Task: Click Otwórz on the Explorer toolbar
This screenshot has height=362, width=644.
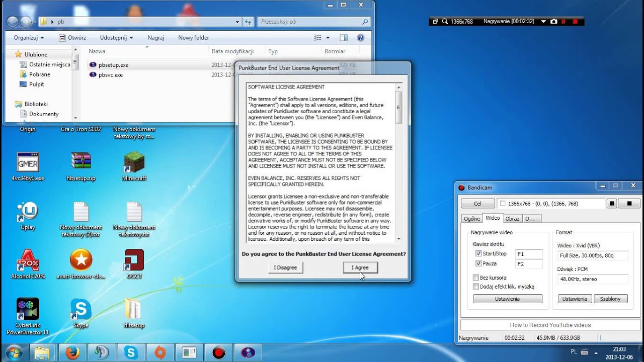Action: [72, 38]
